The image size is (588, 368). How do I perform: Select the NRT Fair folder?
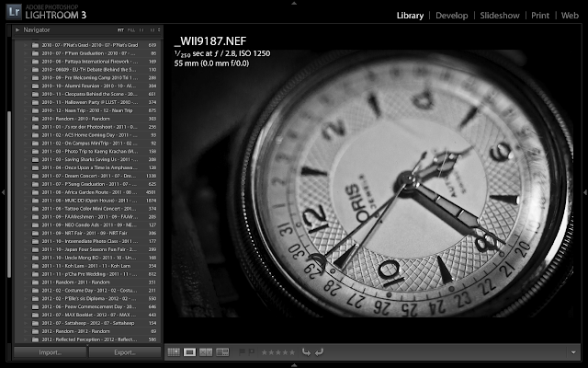88,233
